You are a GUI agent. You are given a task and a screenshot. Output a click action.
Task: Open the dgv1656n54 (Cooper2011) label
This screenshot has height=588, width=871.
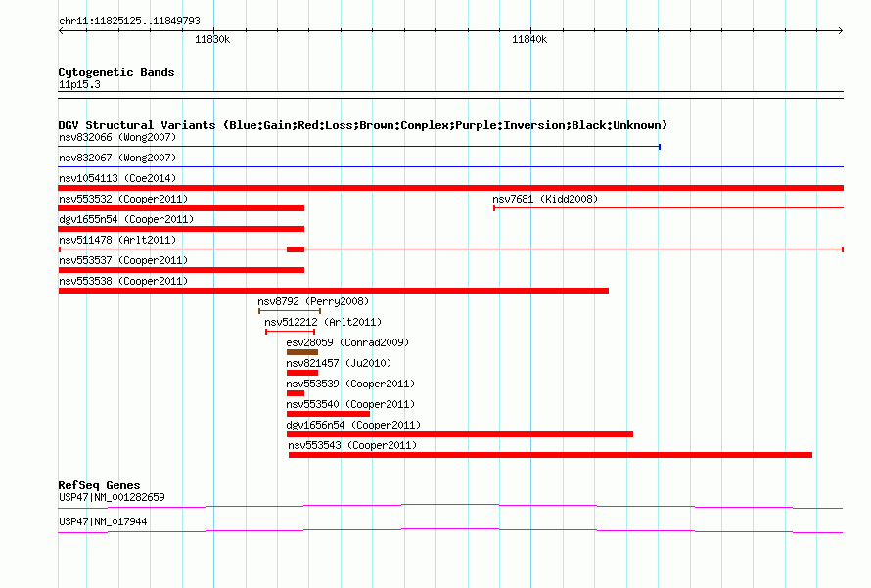click(x=353, y=425)
